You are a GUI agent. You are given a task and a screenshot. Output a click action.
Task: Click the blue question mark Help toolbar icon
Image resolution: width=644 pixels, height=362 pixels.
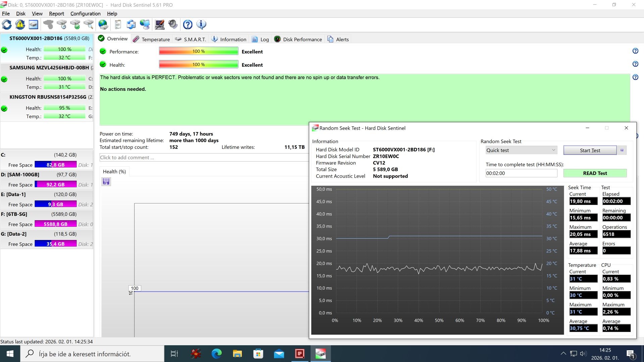pos(187,24)
